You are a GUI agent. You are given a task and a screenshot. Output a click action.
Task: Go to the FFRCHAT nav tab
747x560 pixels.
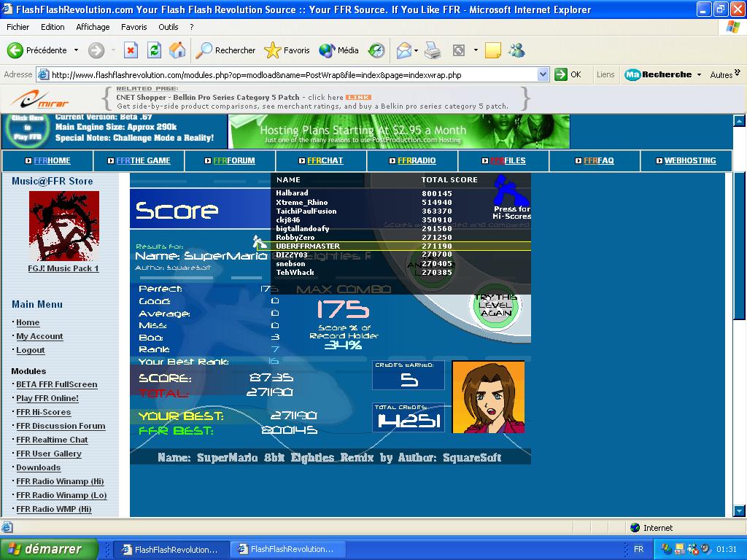pyautogui.click(x=321, y=161)
